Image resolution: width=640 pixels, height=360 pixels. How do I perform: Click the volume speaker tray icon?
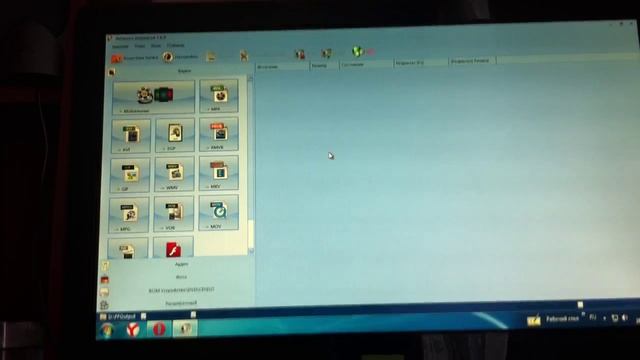point(624,317)
